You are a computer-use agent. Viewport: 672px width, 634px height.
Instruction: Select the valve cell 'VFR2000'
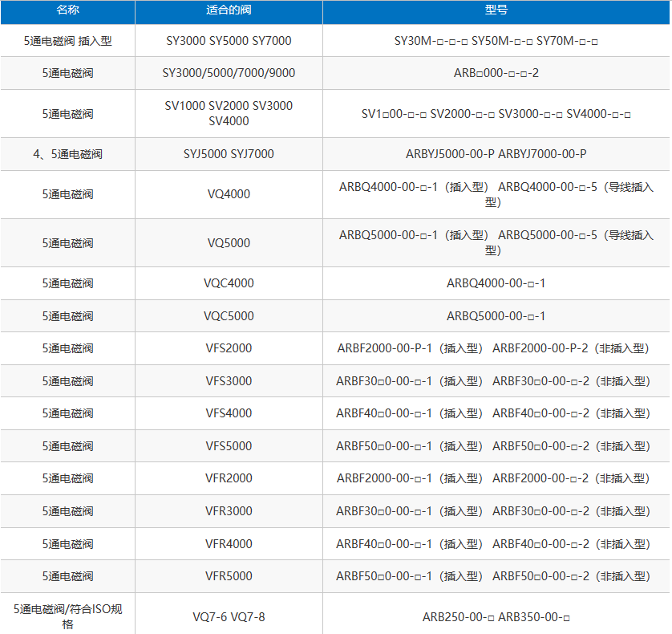point(229,478)
